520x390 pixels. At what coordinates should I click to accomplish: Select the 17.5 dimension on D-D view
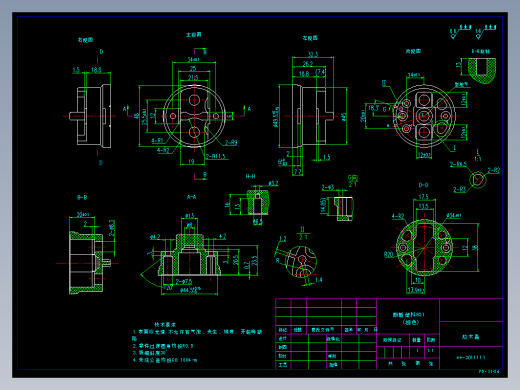coord(423,197)
